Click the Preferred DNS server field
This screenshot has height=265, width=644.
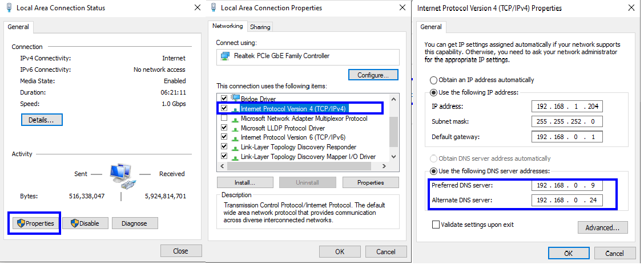(567, 186)
